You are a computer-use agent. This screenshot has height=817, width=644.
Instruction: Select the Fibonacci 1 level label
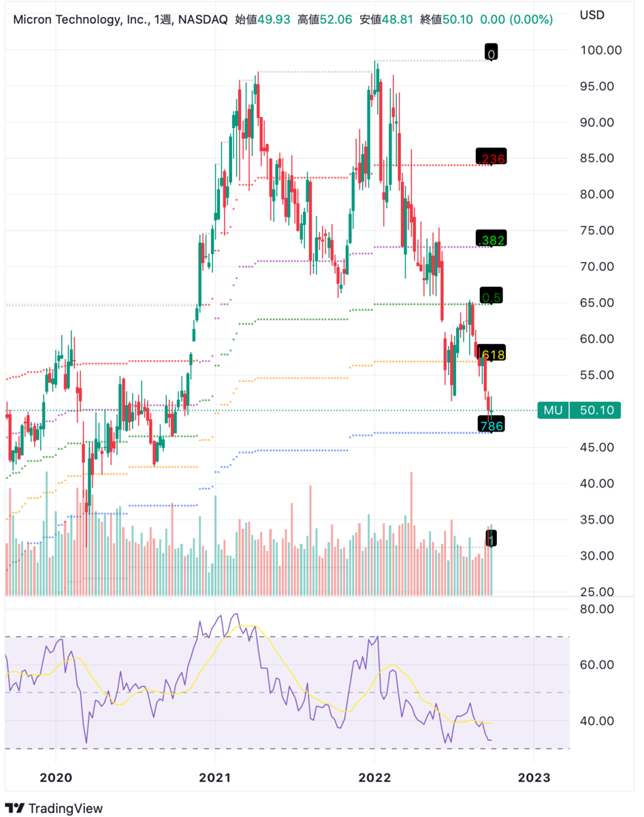coord(492,538)
